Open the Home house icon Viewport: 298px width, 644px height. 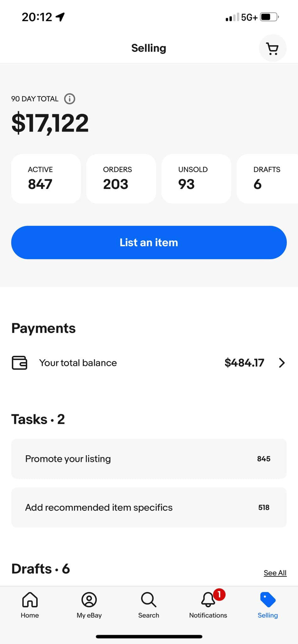[30, 600]
